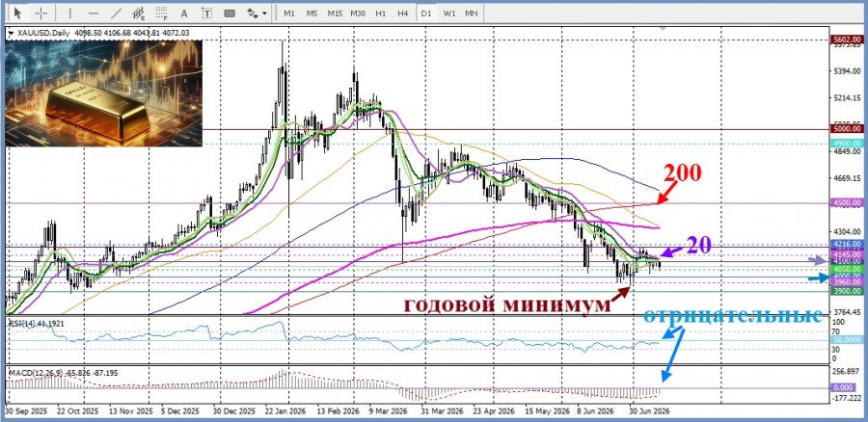Click the RSI(14) indicator label
This screenshot has height=422, width=868.
(x=35, y=322)
